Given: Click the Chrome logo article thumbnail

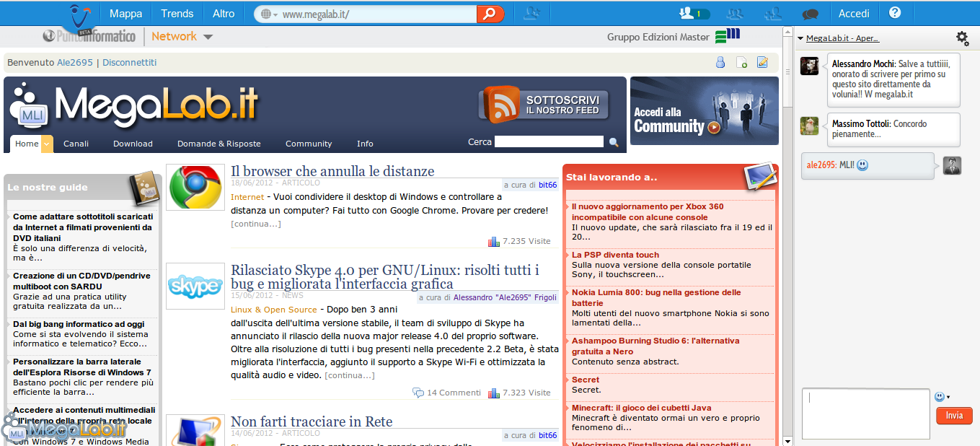Looking at the screenshot, I should click(x=195, y=187).
